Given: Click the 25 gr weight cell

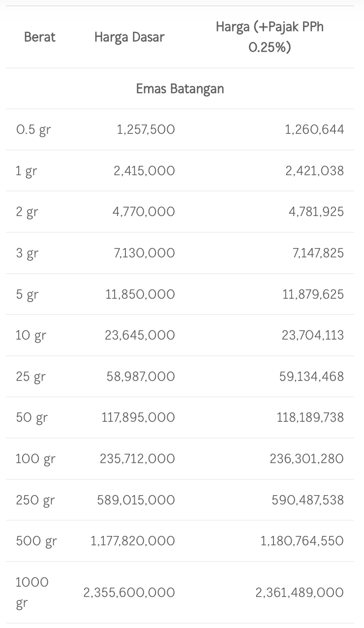Looking at the screenshot, I should pyautogui.click(x=30, y=377).
